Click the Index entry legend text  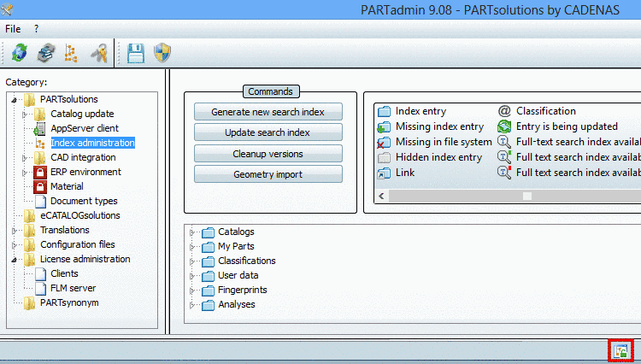pos(420,111)
